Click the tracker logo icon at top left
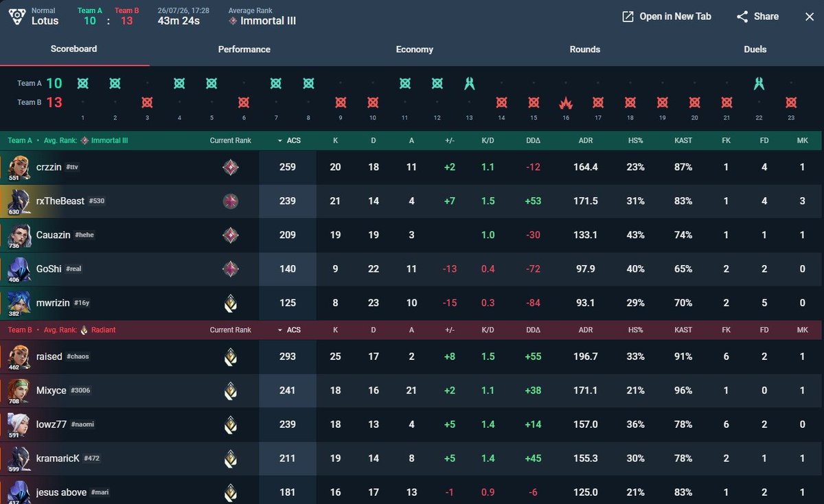824x504 pixels. (x=16, y=16)
